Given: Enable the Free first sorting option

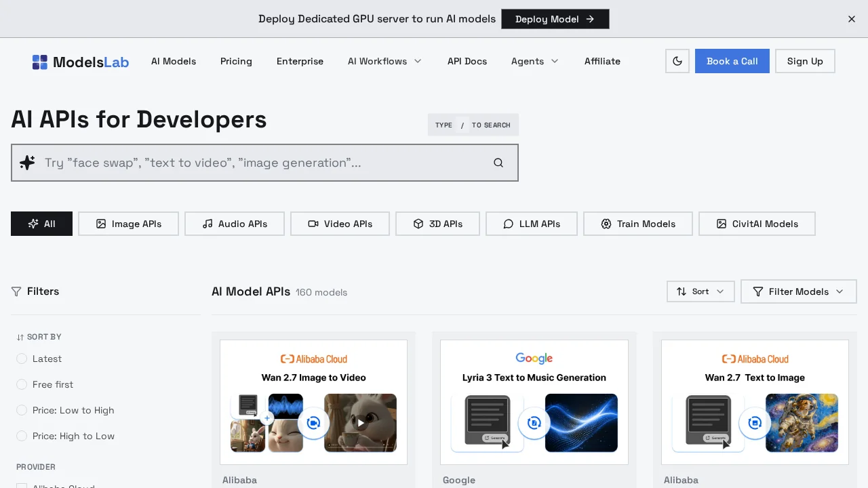Looking at the screenshot, I should coord(22,384).
